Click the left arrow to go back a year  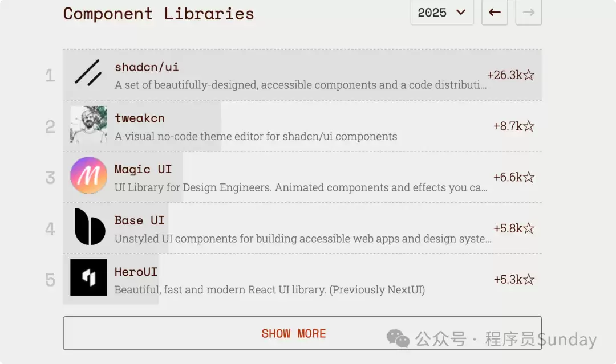(494, 13)
